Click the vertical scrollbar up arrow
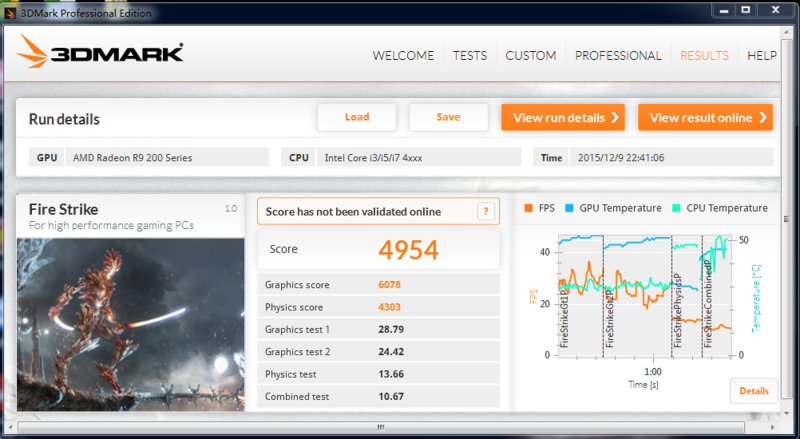Image resolution: width=800 pixels, height=439 pixels. click(x=786, y=32)
